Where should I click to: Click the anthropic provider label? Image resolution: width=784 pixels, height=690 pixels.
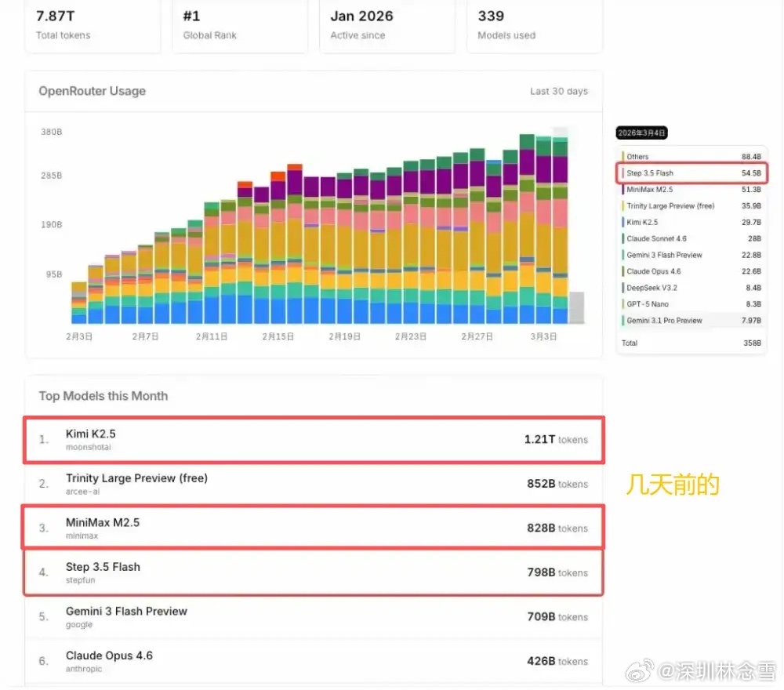point(84,669)
